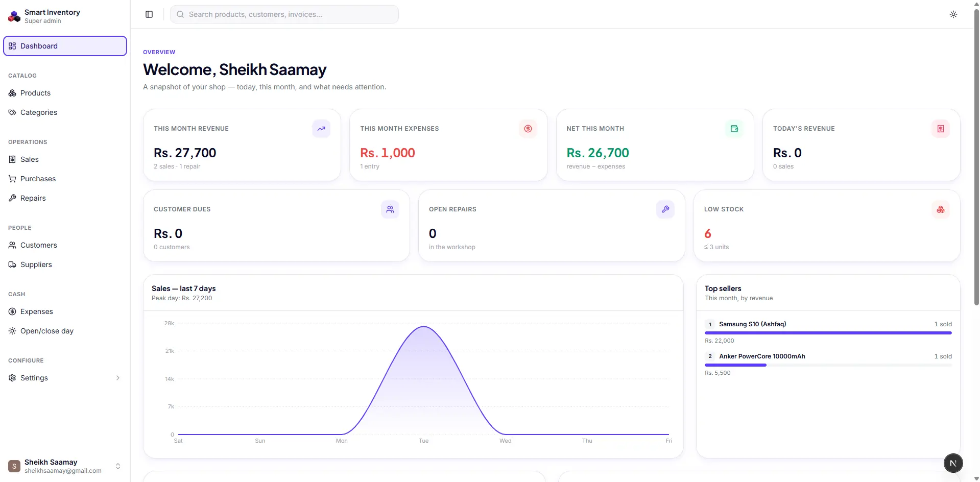
Task: Open the Customers list
Action: coord(65,245)
